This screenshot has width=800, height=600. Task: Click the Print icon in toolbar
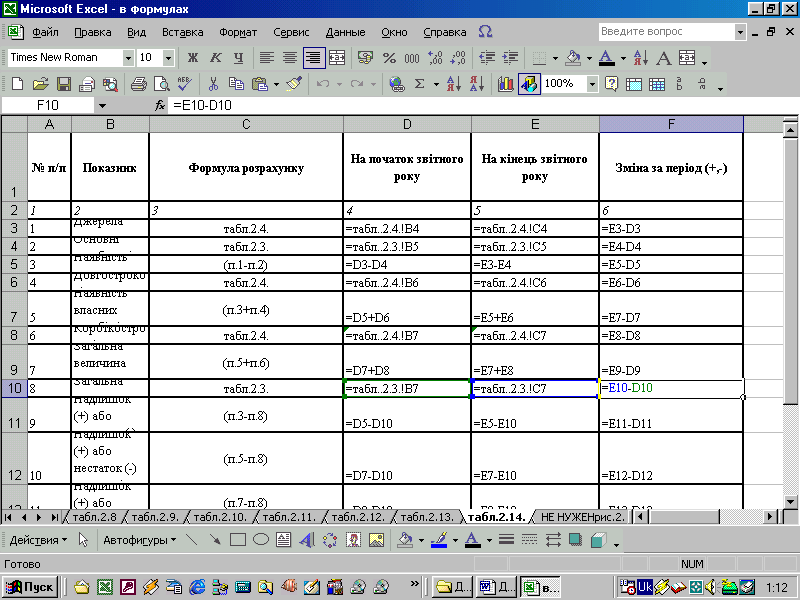tap(140, 84)
